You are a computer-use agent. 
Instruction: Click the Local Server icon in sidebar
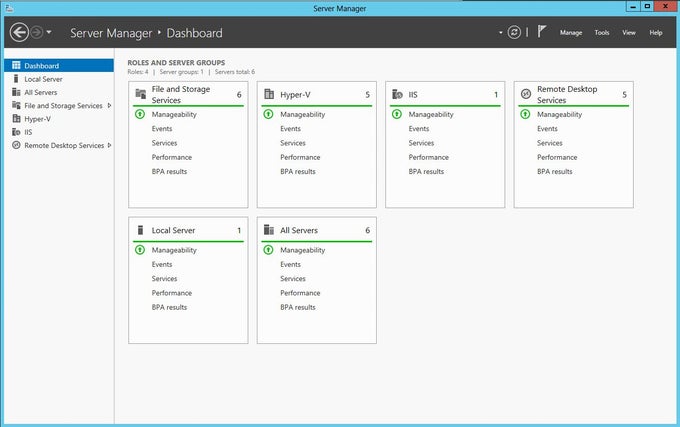(x=16, y=78)
